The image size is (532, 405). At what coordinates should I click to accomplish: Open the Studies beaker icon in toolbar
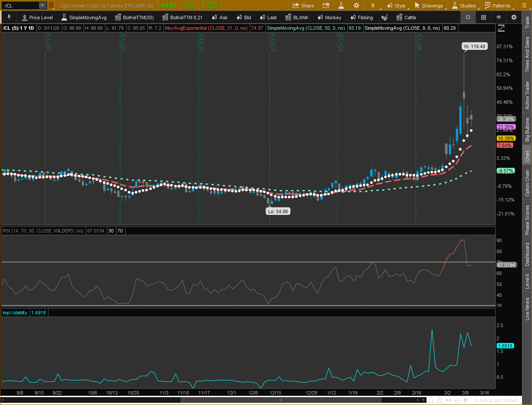point(454,5)
